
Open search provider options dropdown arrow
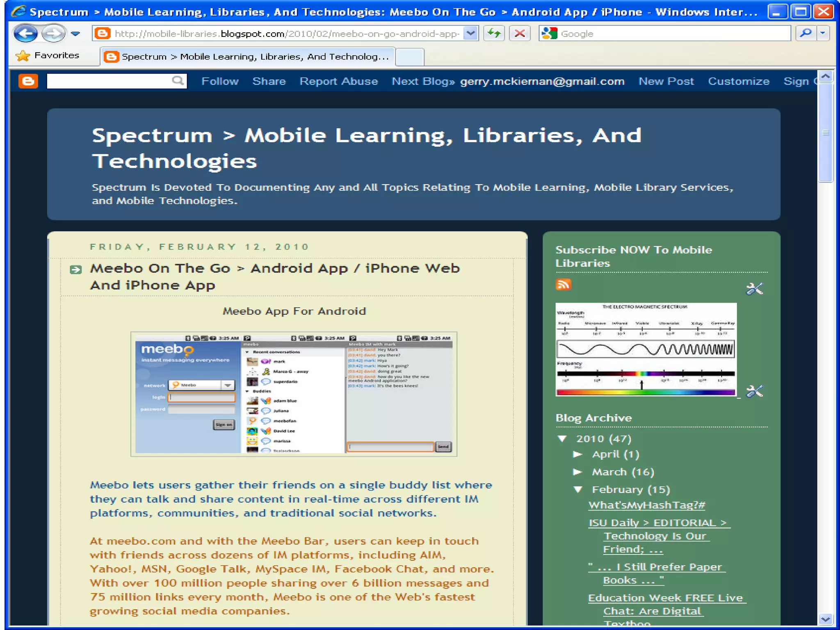click(x=823, y=33)
